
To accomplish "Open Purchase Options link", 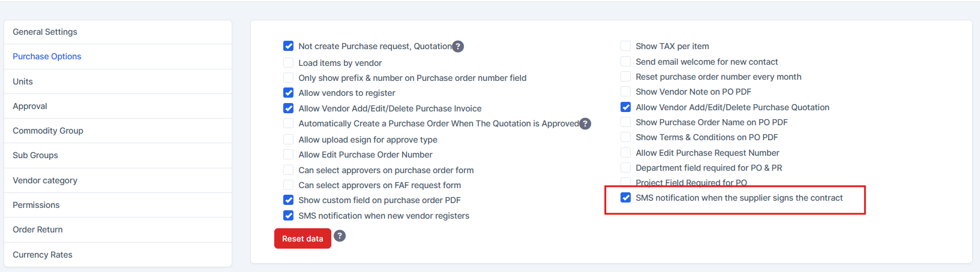I will (47, 56).
